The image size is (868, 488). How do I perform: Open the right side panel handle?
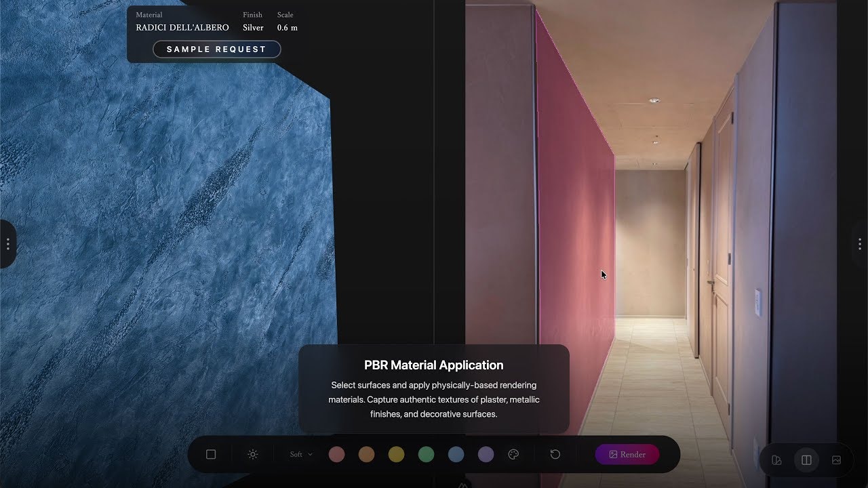(860, 244)
